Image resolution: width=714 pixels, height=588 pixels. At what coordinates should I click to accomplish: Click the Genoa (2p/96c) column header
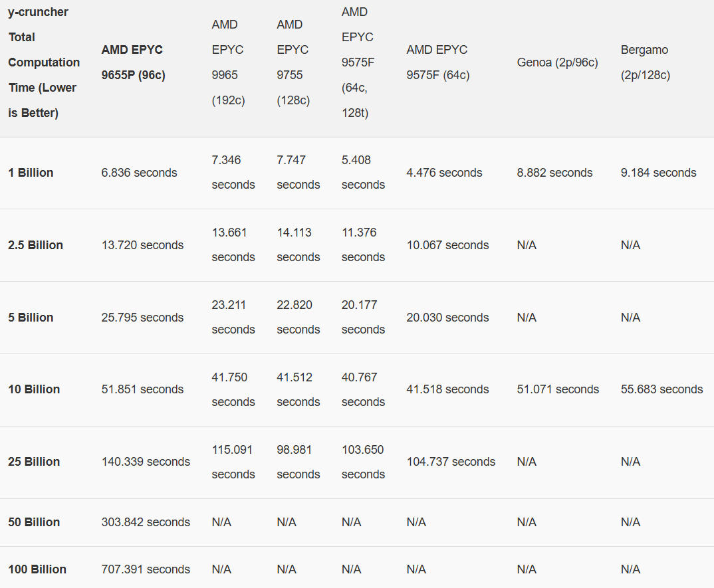pos(557,62)
